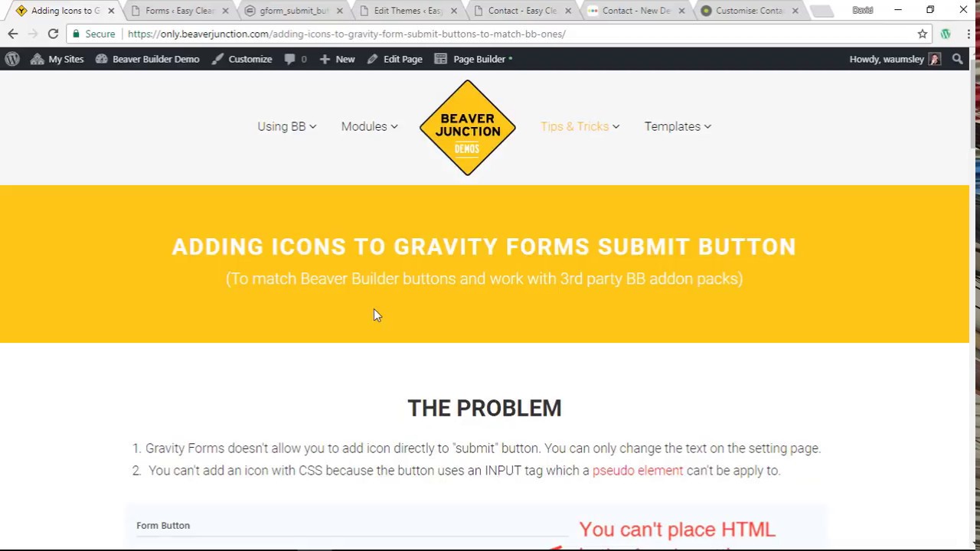
Task: Launch Page Builder from the admin bar
Action: 473,59
